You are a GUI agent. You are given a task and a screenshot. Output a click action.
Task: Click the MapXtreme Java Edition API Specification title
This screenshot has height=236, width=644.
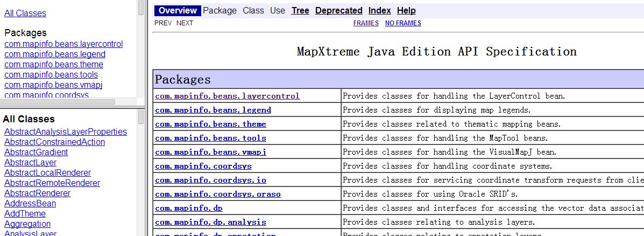coord(436,52)
